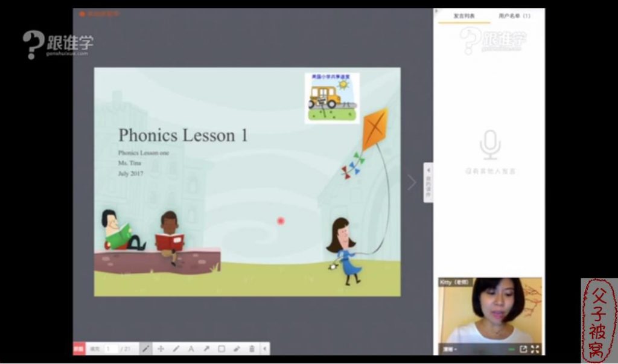The width and height of the screenshot is (618, 364).
Task: Select the rectangle shape tool
Action: tap(221, 349)
